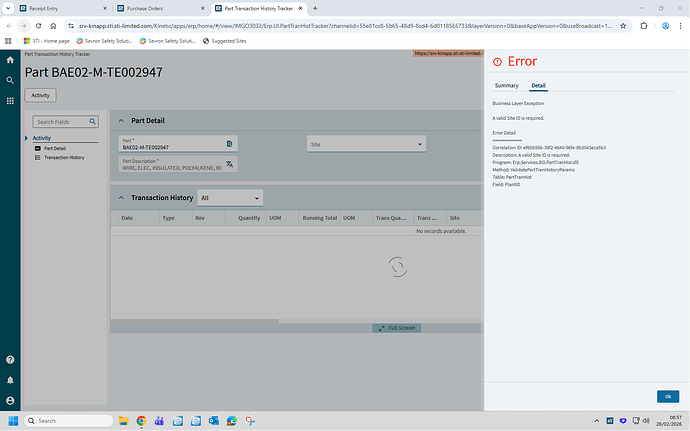Open the Site dropdown

point(366,144)
